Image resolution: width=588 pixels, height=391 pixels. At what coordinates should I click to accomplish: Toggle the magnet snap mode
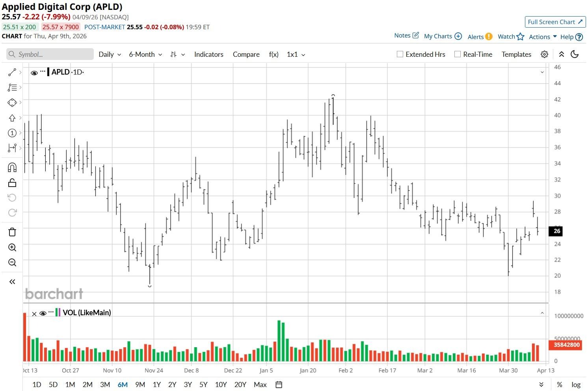pyautogui.click(x=12, y=168)
